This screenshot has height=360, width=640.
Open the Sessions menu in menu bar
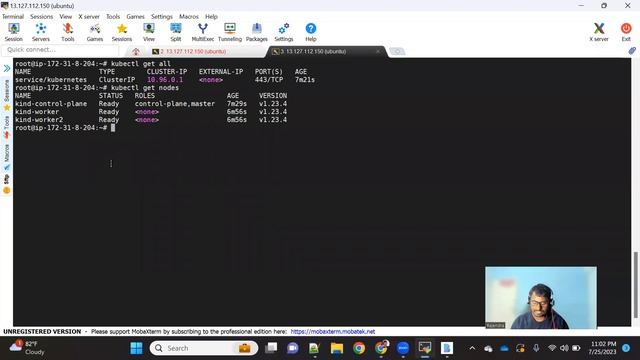(41, 16)
